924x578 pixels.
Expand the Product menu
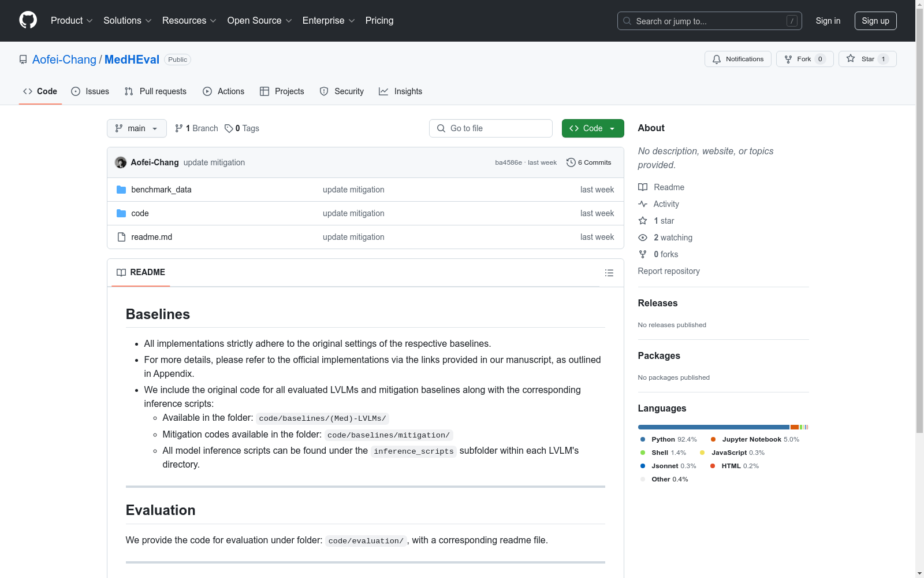tap(72, 21)
